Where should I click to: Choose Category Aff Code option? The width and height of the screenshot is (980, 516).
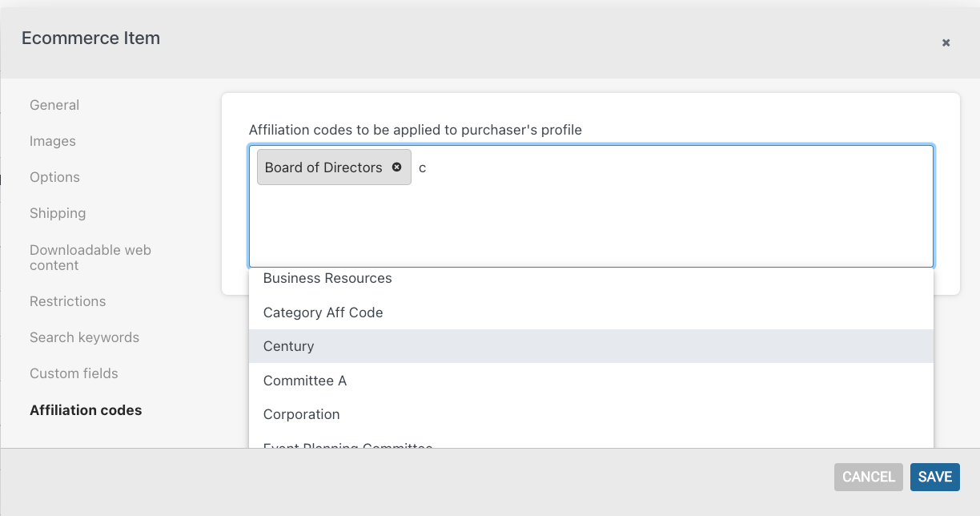[x=591, y=312]
